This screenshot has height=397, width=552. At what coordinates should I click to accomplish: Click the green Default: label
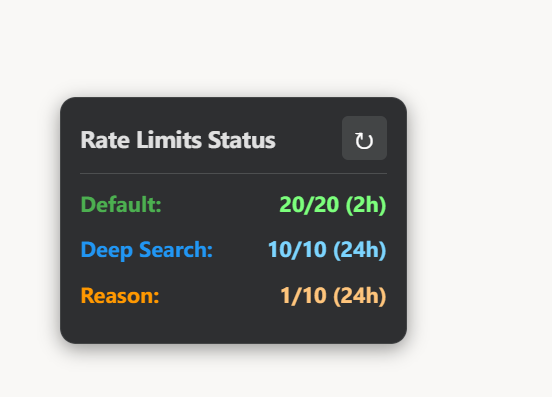(121, 204)
